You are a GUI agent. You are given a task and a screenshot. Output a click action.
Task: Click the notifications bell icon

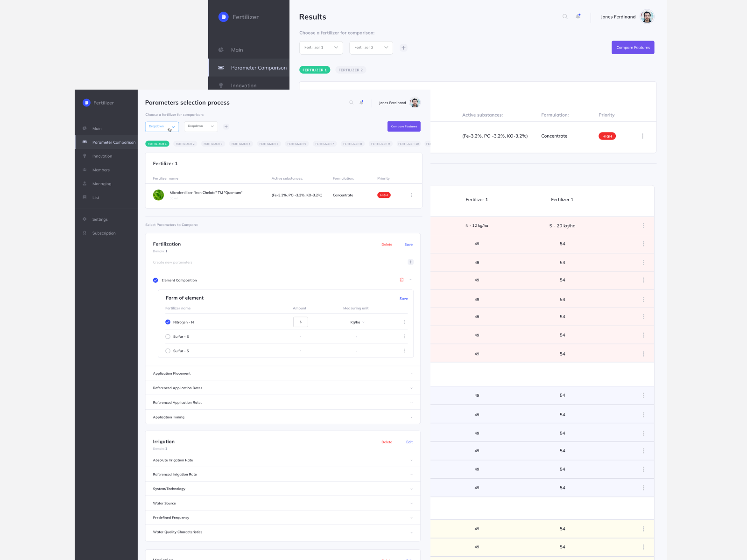click(361, 102)
